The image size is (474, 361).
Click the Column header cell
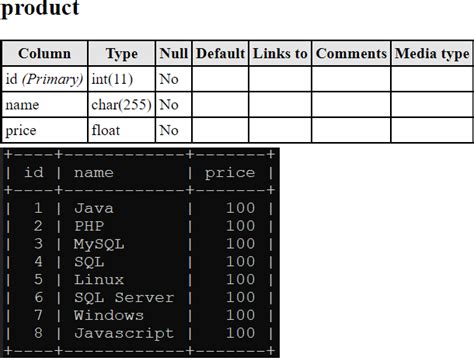(x=45, y=53)
